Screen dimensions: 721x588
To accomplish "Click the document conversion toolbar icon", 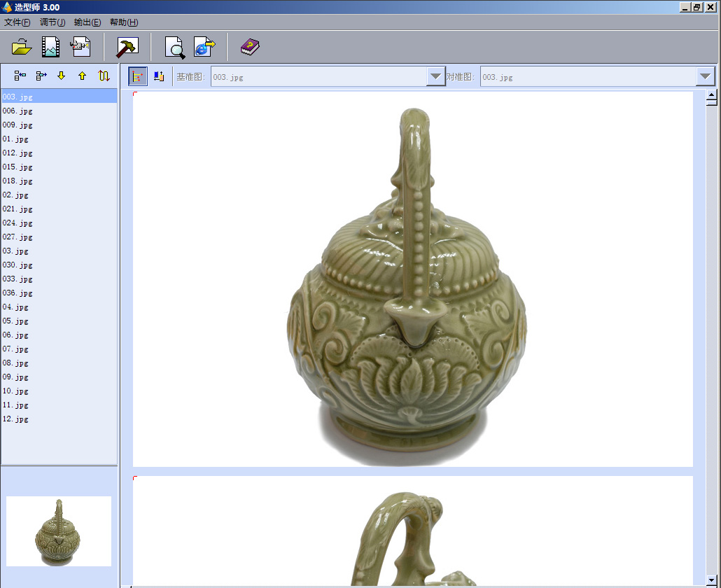I will click(x=80, y=47).
